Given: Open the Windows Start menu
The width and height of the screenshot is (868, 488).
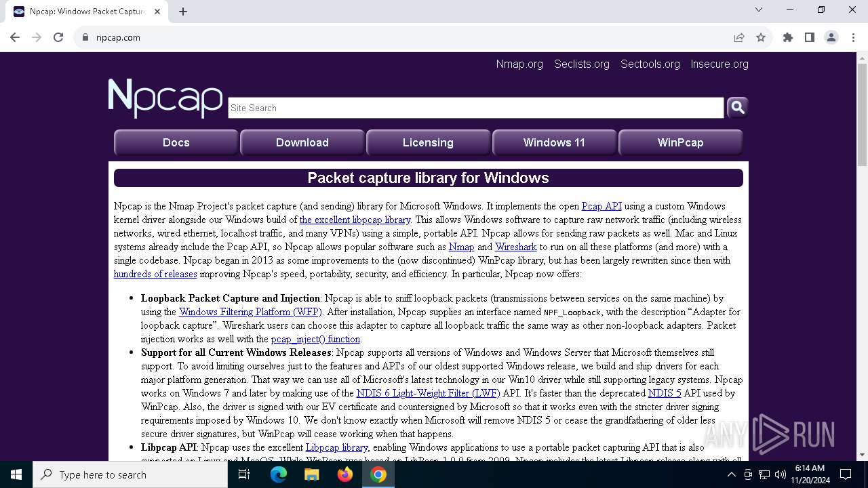Looking at the screenshot, I should (x=16, y=474).
